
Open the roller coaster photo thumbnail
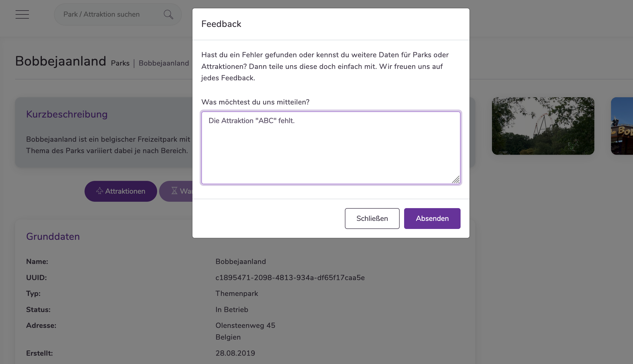pyautogui.click(x=543, y=126)
